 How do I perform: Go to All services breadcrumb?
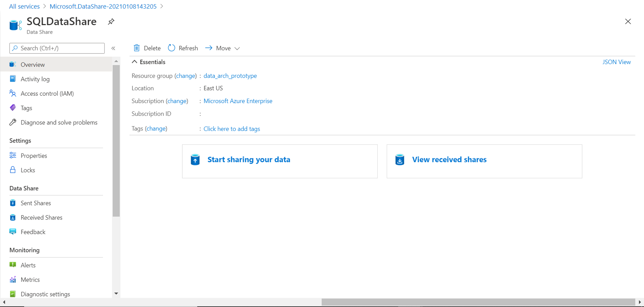pyautogui.click(x=24, y=6)
